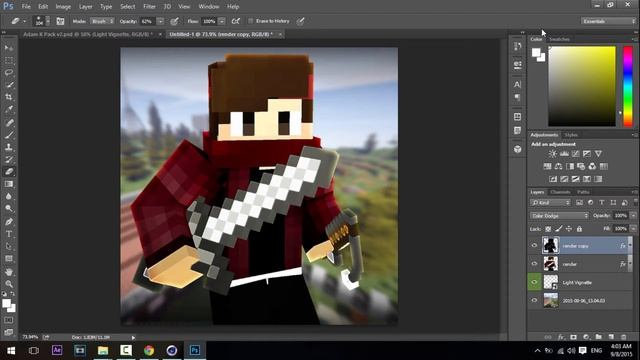
Task: Select the Blur tool
Action: (9, 196)
